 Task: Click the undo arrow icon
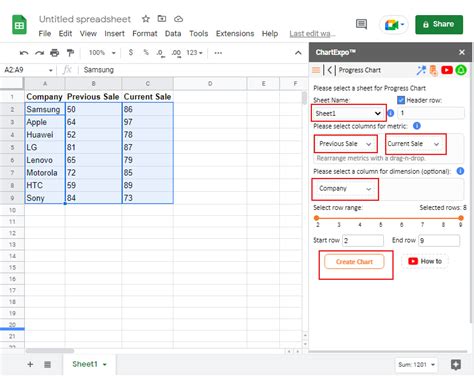[x=24, y=53]
